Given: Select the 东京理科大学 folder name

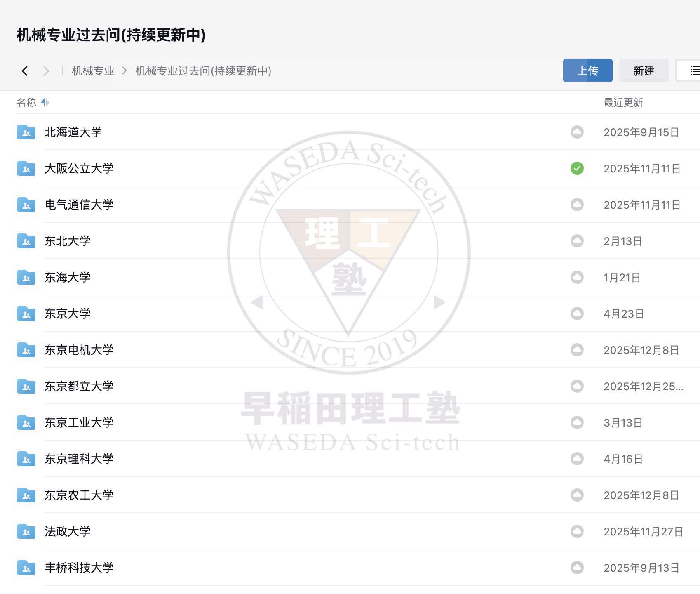Looking at the screenshot, I should coord(79,459).
